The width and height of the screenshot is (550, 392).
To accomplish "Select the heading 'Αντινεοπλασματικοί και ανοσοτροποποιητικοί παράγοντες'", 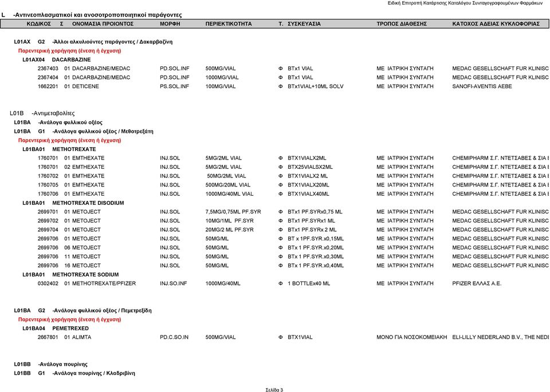I will [97, 15].
